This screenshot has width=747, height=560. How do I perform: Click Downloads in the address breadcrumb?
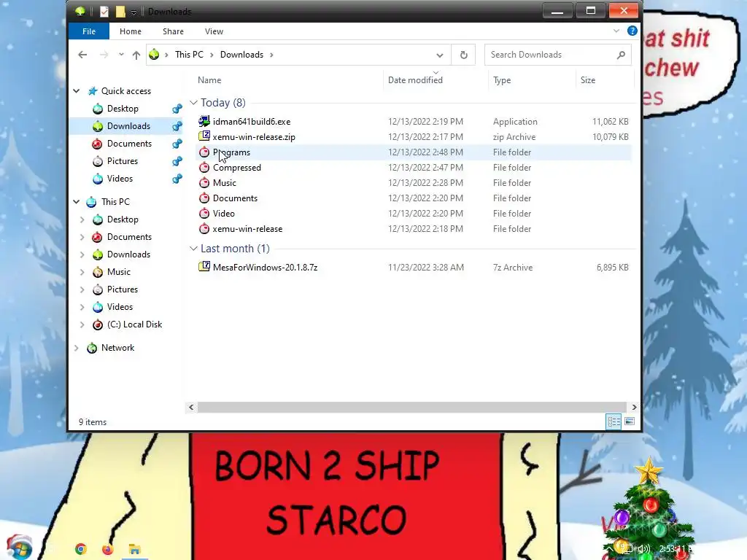241,55
